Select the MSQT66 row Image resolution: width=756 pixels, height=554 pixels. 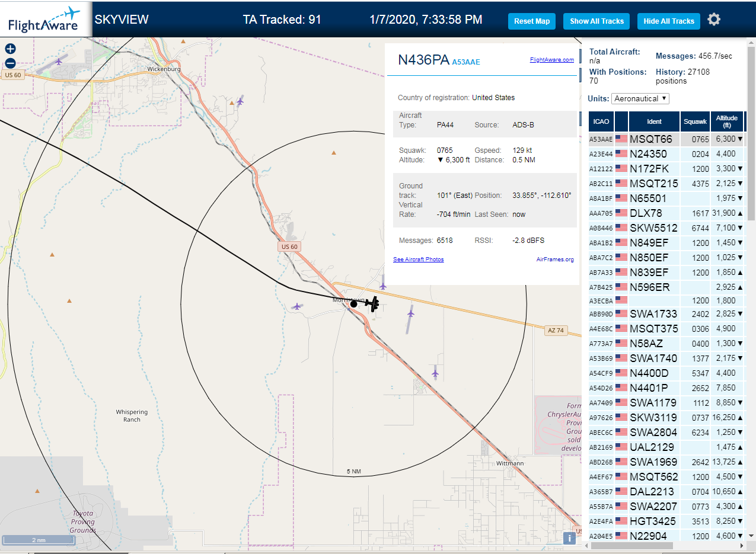(666, 139)
